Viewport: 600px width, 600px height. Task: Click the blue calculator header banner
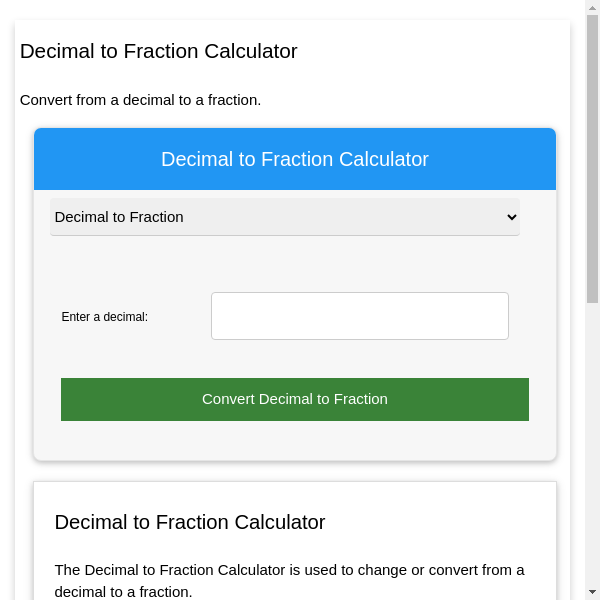(295, 159)
